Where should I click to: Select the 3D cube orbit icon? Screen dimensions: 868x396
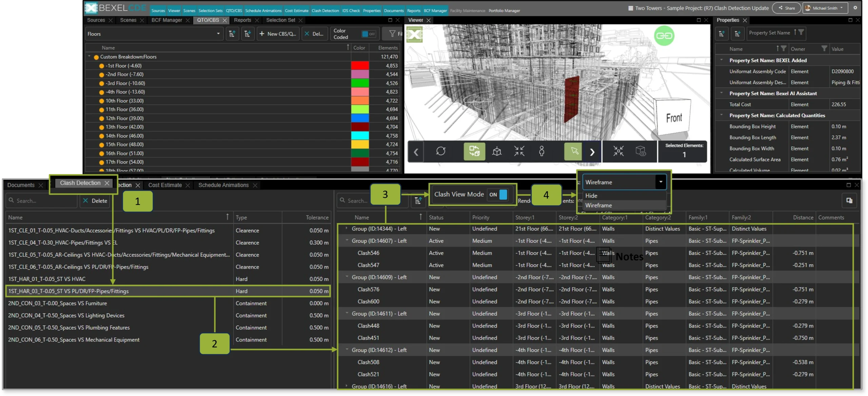point(497,151)
